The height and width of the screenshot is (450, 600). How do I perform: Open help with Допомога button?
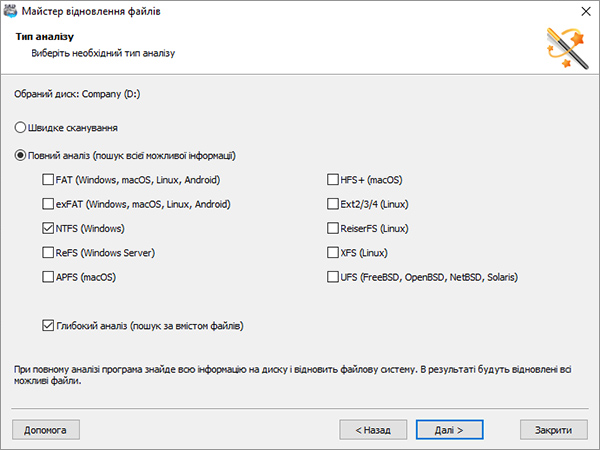[46, 430]
